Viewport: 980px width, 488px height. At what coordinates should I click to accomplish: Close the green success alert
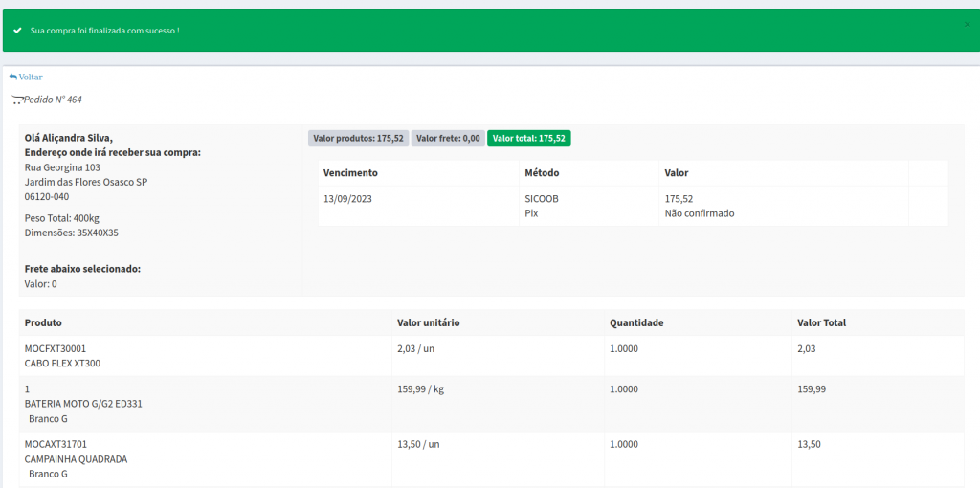point(967,24)
